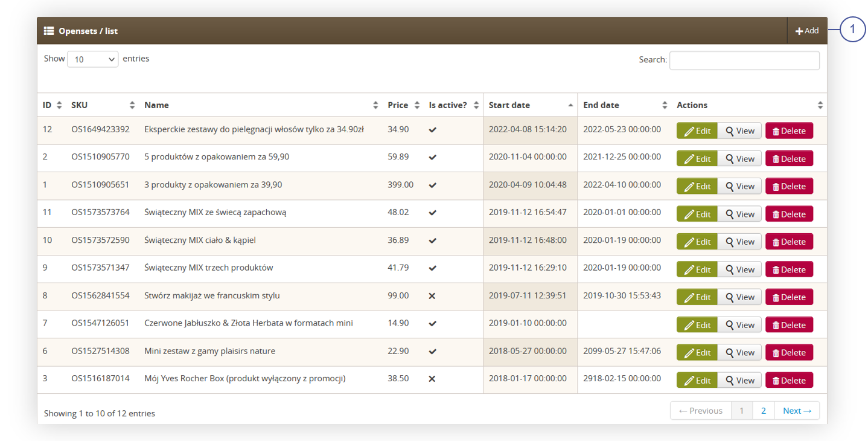This screenshot has height=441, width=868.
Task: Delete openset OS1649423392
Action: (x=789, y=131)
